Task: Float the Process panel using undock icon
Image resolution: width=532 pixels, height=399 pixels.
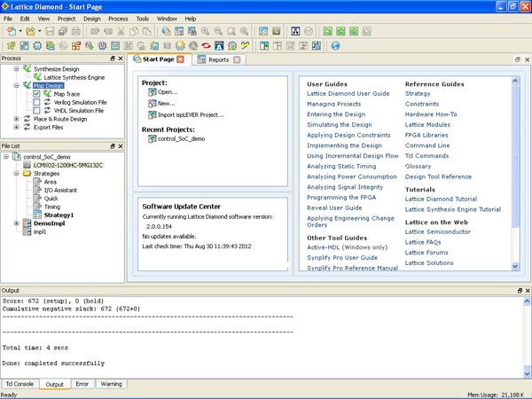Action: 112,59
